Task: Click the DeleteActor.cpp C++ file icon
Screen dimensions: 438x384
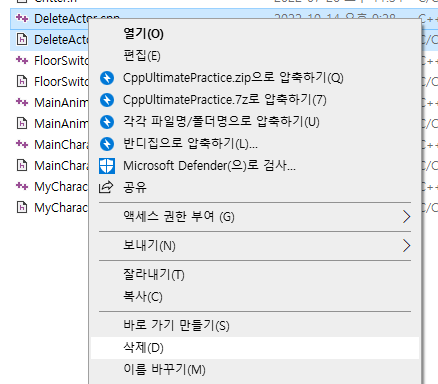Action: [x=22, y=18]
